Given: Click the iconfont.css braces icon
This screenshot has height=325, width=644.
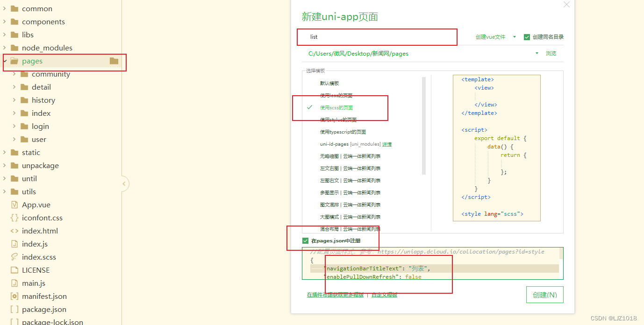Looking at the screenshot, I should (x=14, y=218).
